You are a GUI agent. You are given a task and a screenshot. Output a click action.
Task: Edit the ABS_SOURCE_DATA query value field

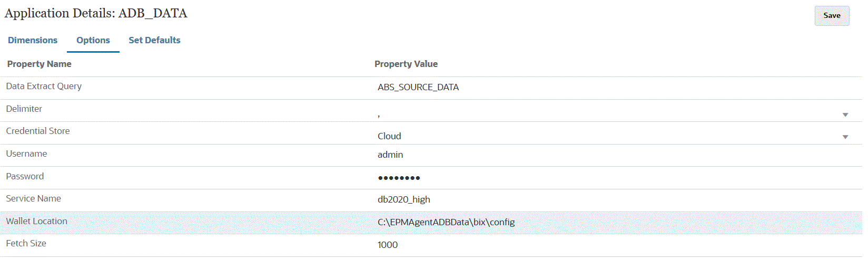(x=418, y=87)
